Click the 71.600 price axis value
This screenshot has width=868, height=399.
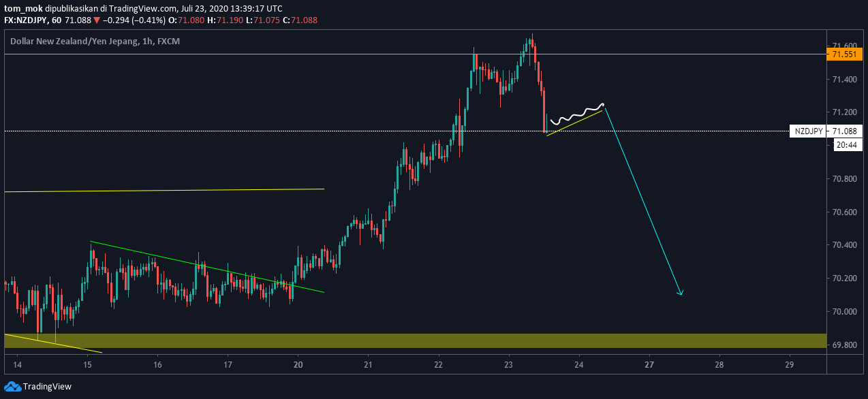click(843, 46)
